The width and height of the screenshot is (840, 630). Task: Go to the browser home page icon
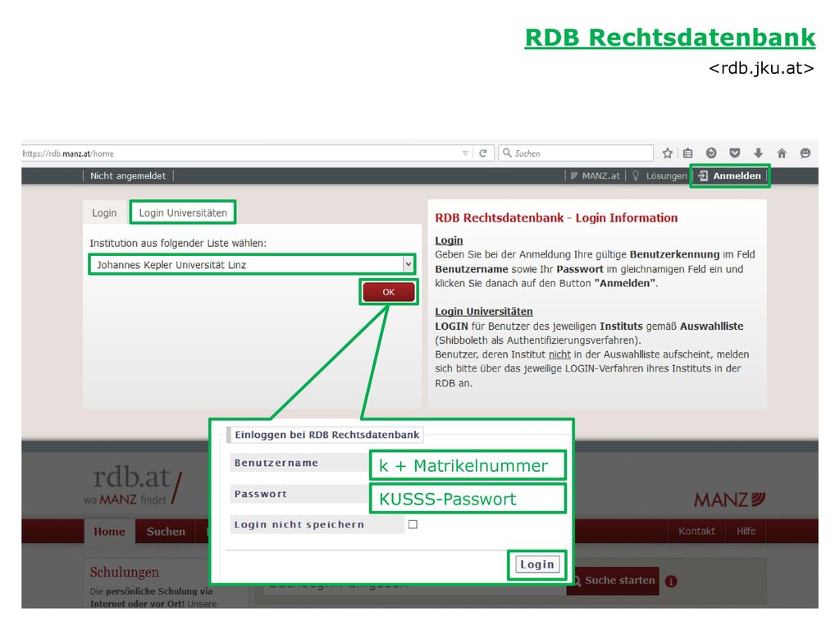[x=782, y=153]
